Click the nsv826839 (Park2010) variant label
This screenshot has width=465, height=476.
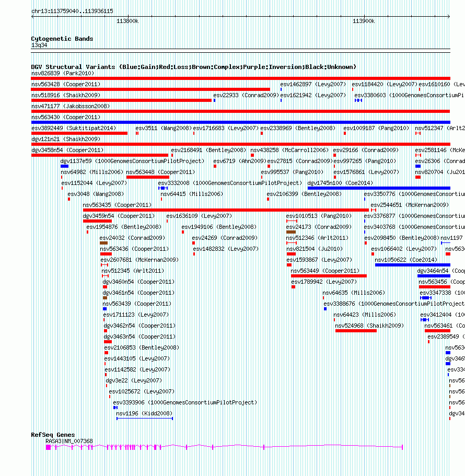click(63, 73)
